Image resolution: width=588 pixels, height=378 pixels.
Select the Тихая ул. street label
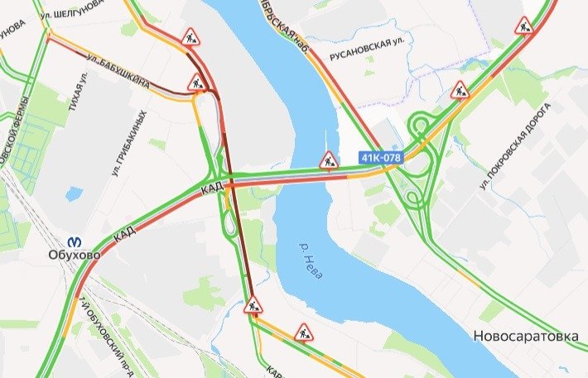[x=78, y=91]
